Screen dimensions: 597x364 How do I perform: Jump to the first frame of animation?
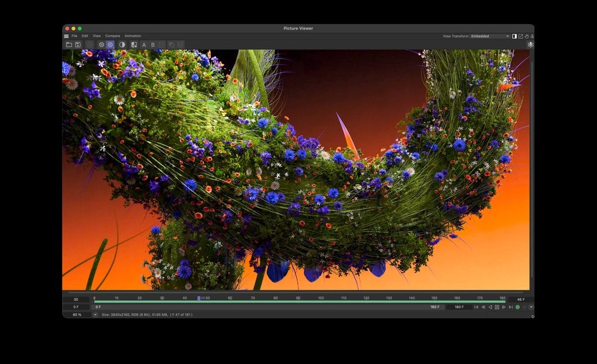[x=476, y=307]
